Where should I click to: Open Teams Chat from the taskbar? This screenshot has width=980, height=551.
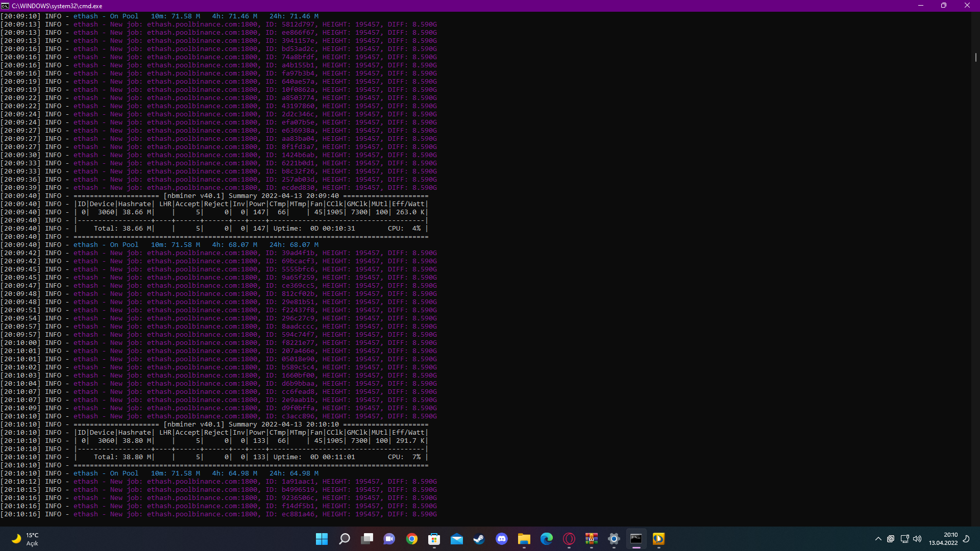coord(389,539)
